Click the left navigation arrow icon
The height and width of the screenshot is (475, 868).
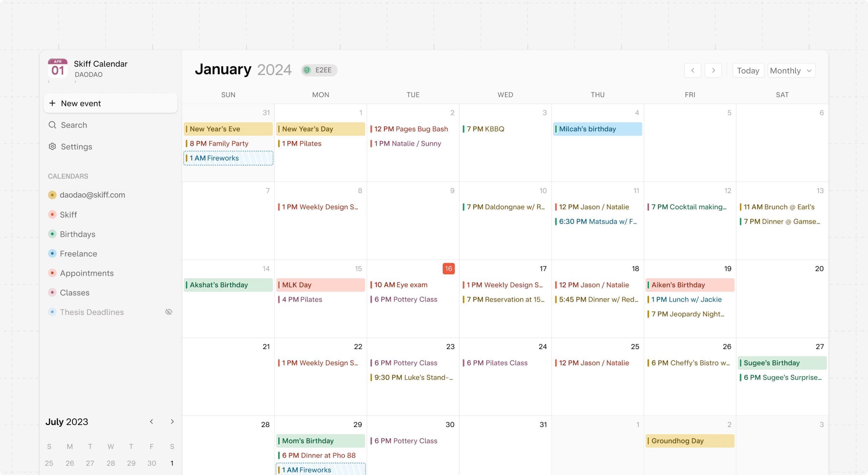[693, 70]
